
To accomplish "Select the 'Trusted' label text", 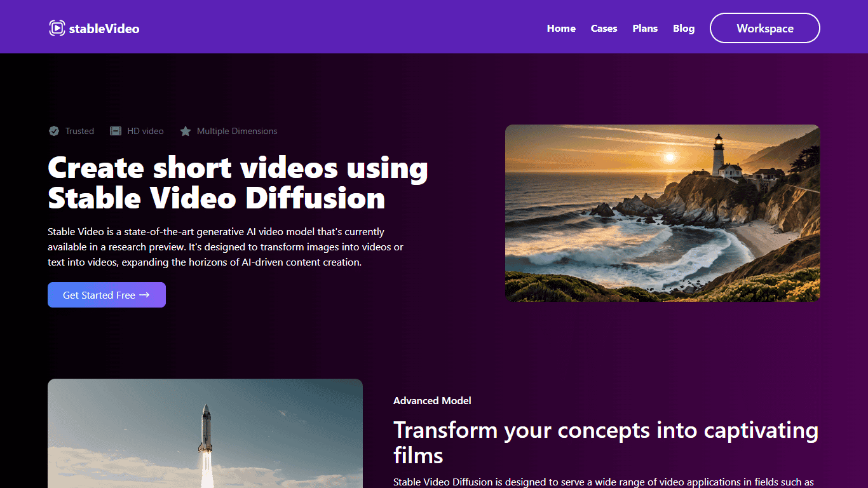I will tap(79, 131).
